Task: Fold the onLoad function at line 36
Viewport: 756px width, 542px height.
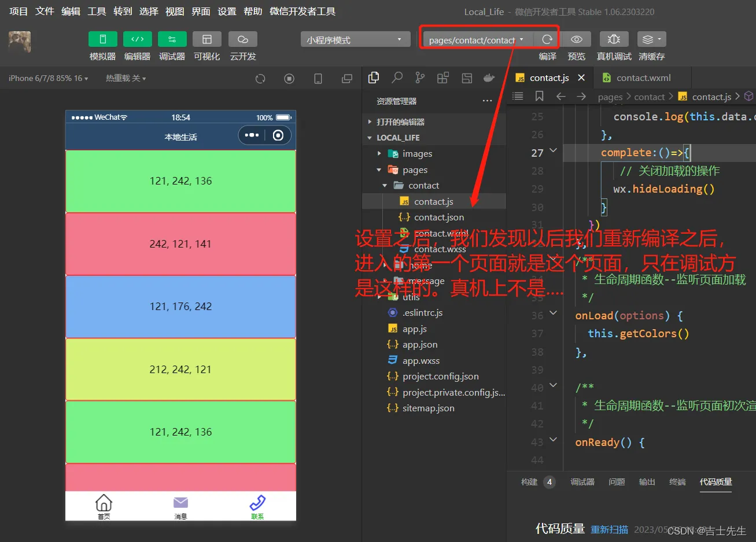Action: tap(553, 314)
